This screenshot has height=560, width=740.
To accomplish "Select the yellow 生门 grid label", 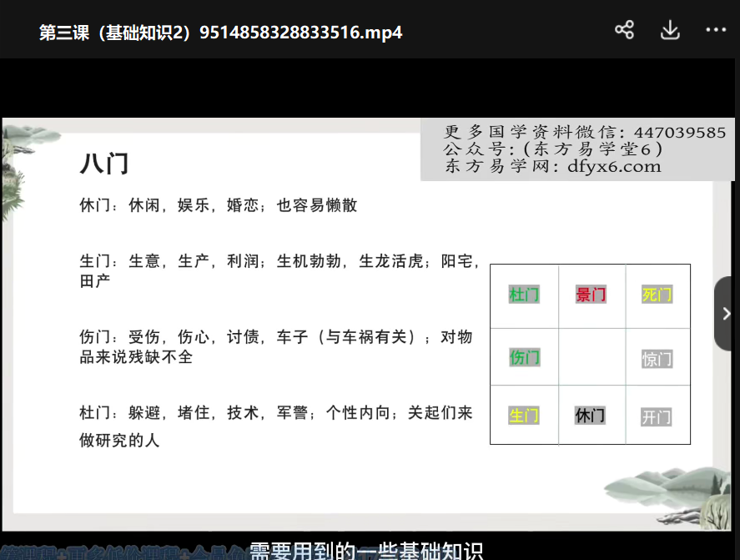I will tap(524, 415).
